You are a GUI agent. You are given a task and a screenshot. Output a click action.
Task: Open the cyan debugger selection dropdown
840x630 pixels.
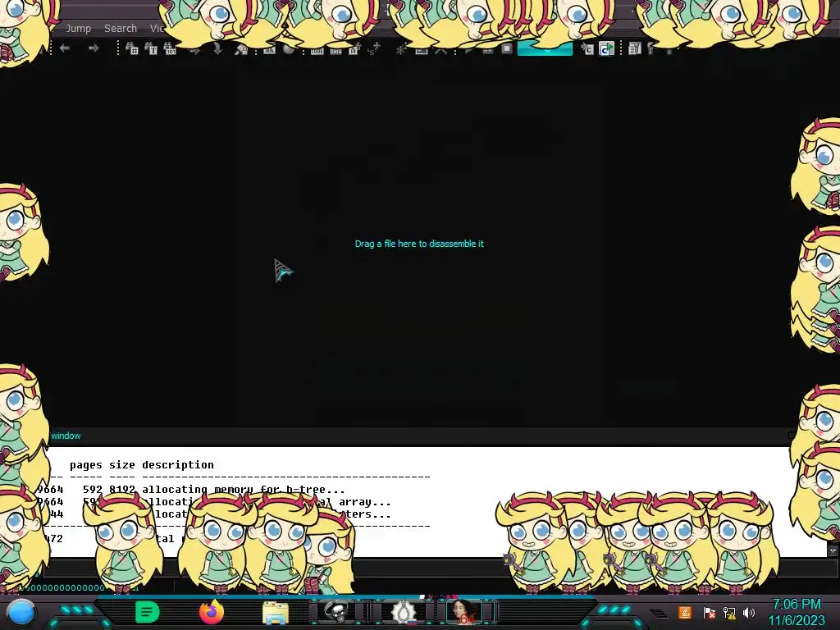(x=545, y=49)
